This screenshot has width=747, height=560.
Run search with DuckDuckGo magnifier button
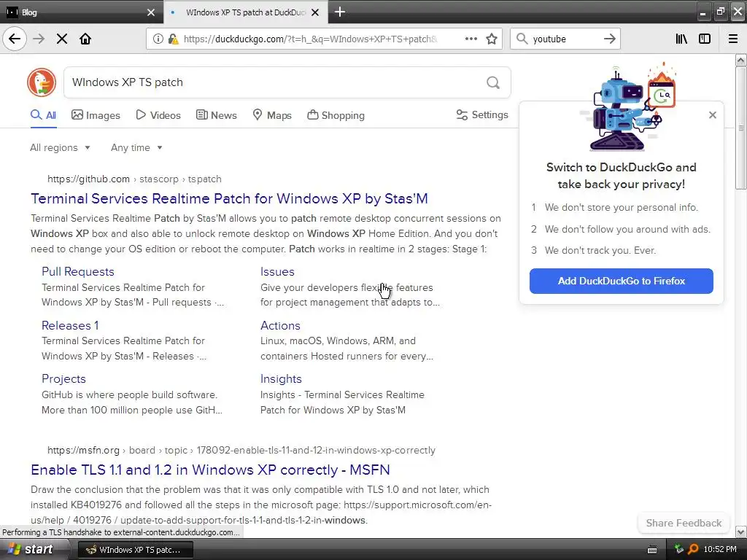[493, 82]
